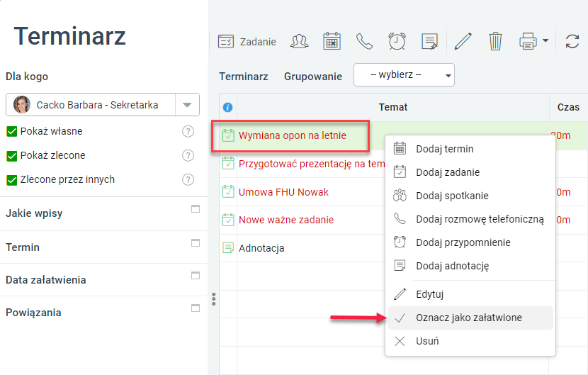Select the Umowa FHU Nowak entry
The image size is (588, 375).
283,192
